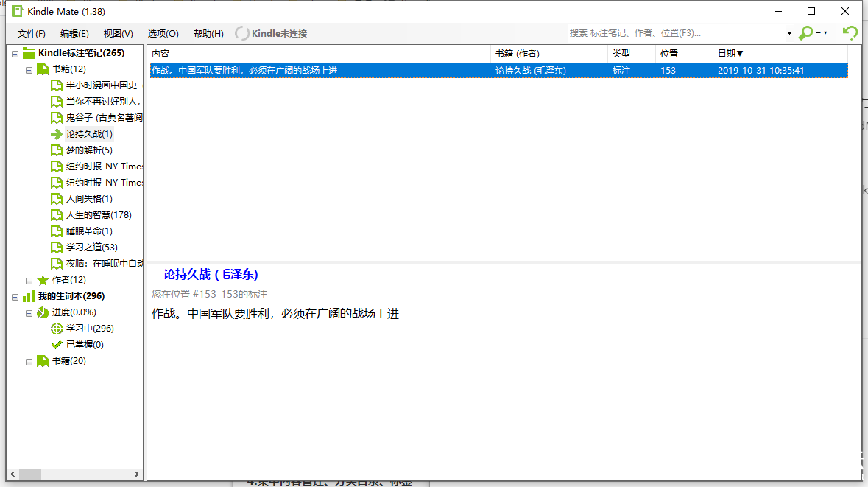Click the icon beside 半小时漫画中国史

(x=57, y=85)
